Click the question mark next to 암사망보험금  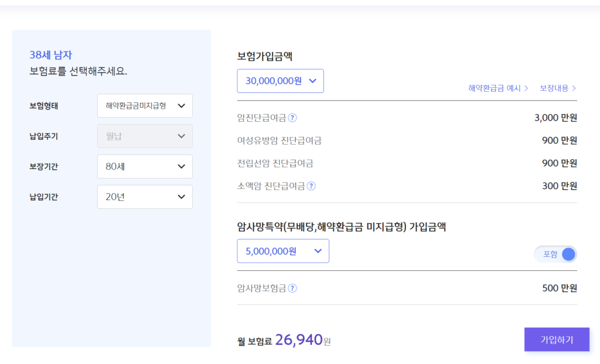(292, 288)
